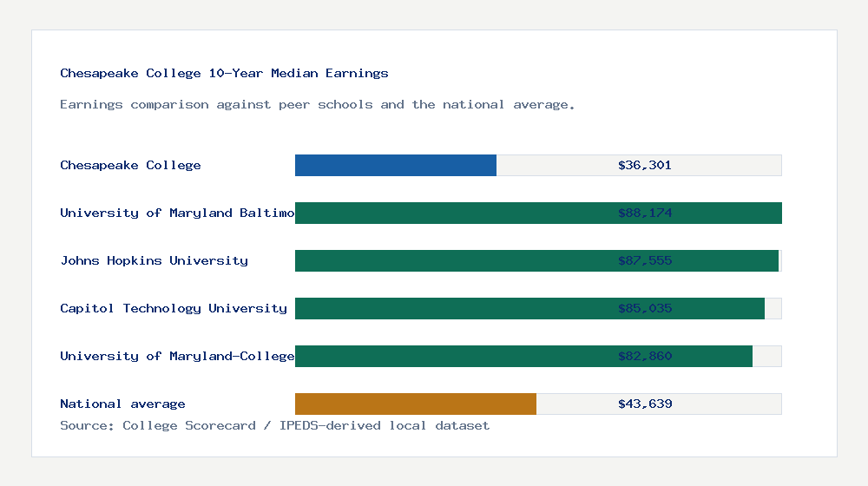
Task: Select the "University of Maryland Baltimo…" row label
Action: click(x=177, y=213)
